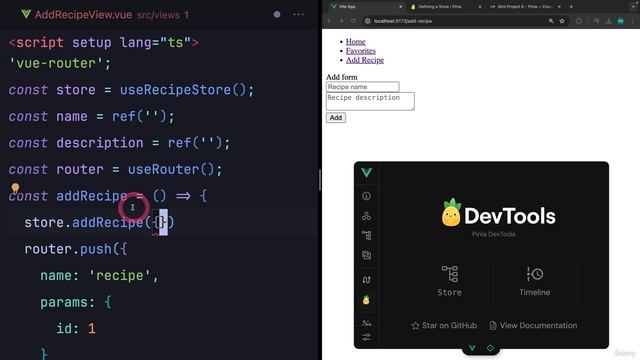This screenshot has width=640, height=360.
Task: Go back in the browser
Action: coord(329,21)
